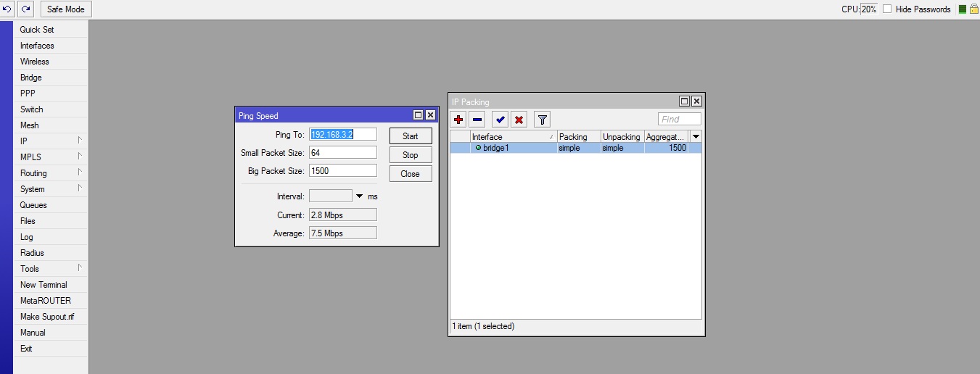Image resolution: width=980 pixels, height=374 pixels.
Task: Click the Interval value field
Action: pyautogui.click(x=331, y=196)
